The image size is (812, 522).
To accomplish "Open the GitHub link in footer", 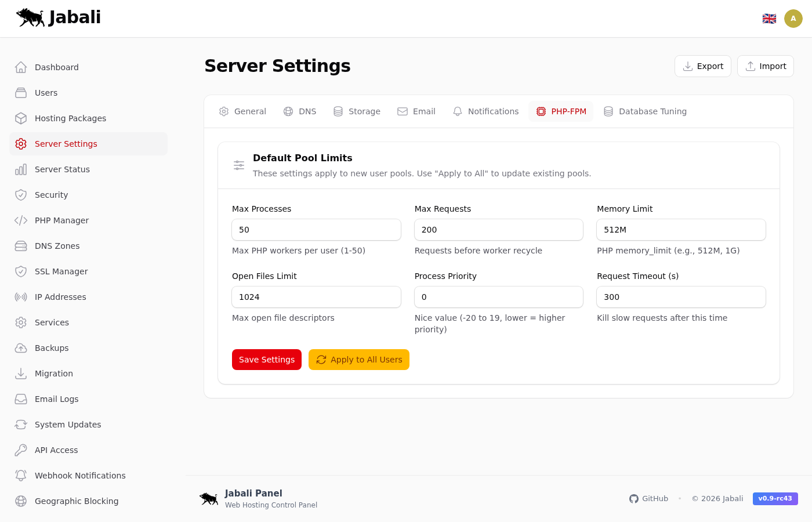I will tap(648, 499).
